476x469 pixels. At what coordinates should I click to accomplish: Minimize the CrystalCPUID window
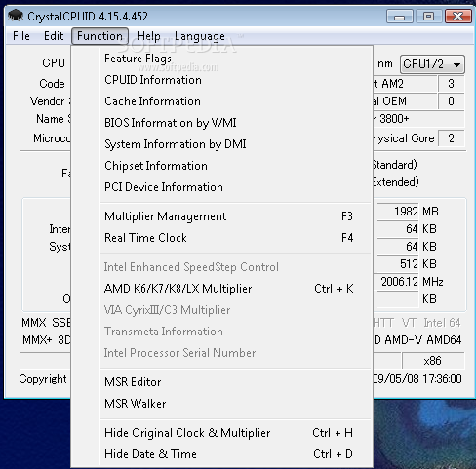coord(400,17)
